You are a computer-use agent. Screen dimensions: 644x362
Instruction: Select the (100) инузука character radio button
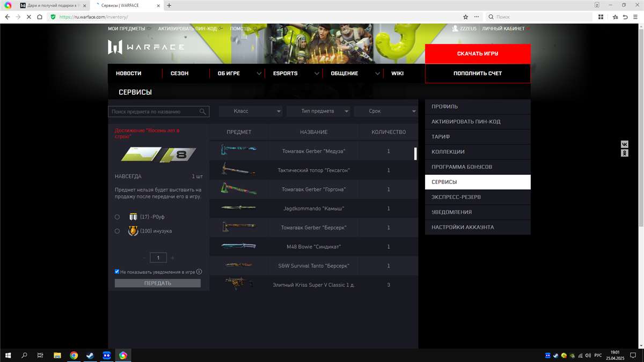(117, 231)
